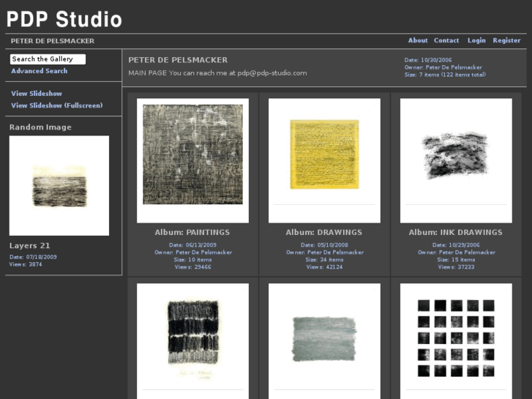Click PETER DE PELSMACKER heading in main panel
The image size is (532, 399).
(178, 60)
